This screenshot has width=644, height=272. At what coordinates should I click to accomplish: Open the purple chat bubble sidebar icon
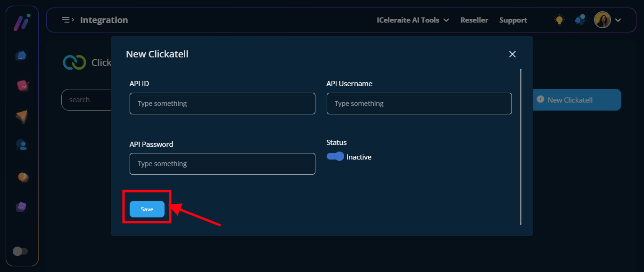pos(21,207)
